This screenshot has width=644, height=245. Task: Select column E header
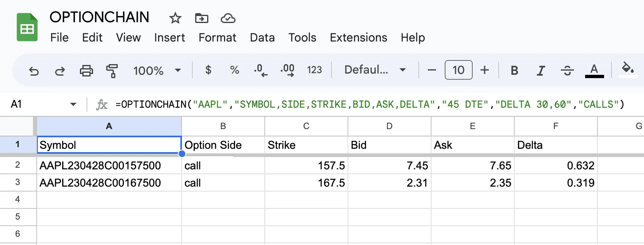tap(473, 126)
